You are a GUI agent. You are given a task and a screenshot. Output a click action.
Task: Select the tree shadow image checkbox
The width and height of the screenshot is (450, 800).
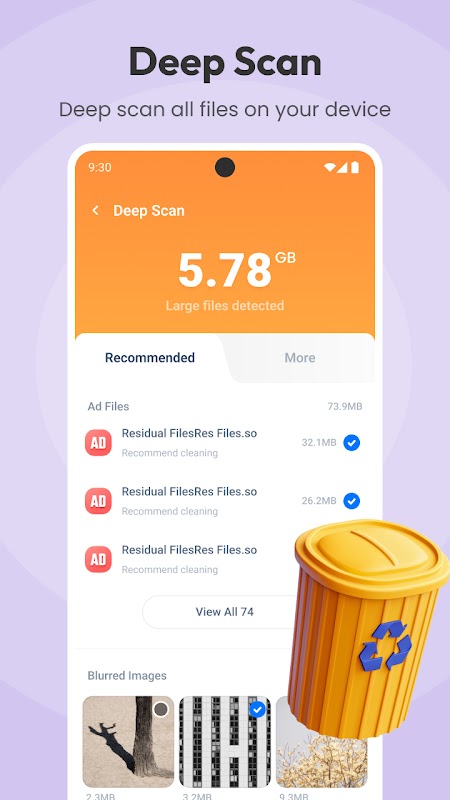(x=161, y=709)
